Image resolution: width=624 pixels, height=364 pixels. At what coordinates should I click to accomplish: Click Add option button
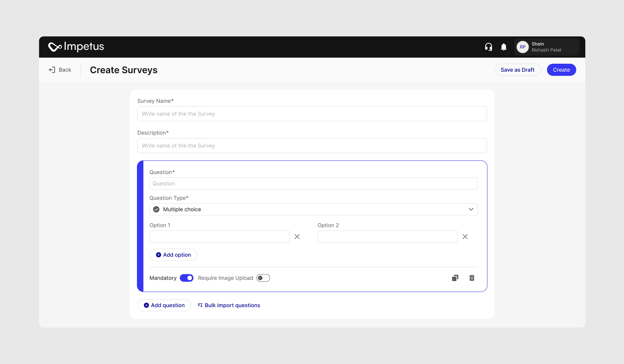click(x=173, y=255)
